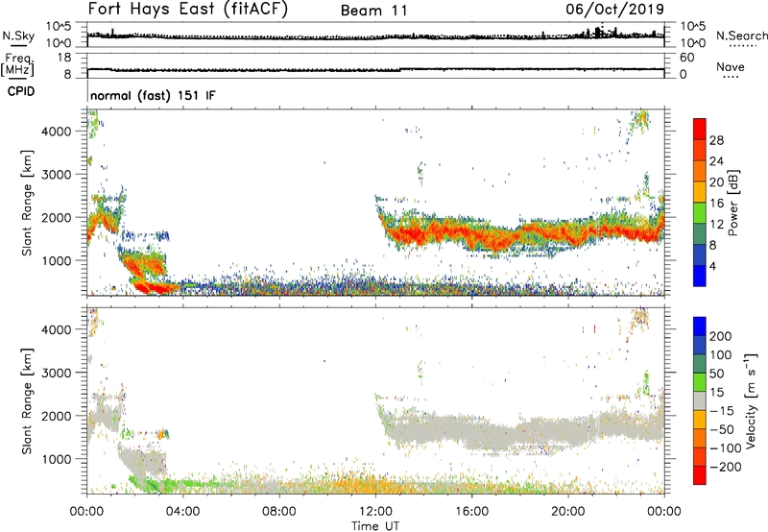Click the 'Nave' legend label
Image resolution: width=768 pixels, height=532 pixels.
[x=730, y=67]
